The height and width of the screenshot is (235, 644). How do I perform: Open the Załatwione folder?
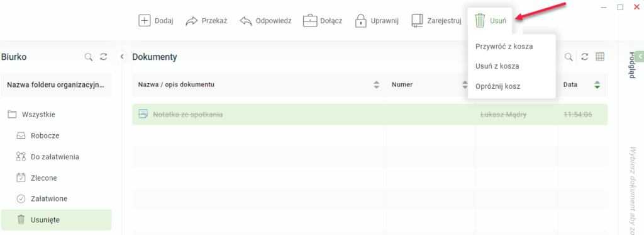[56, 199]
